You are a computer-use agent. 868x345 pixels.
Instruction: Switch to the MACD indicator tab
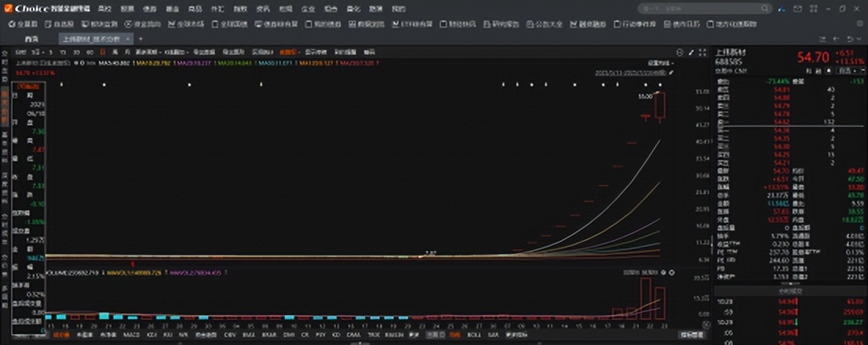coord(131,335)
